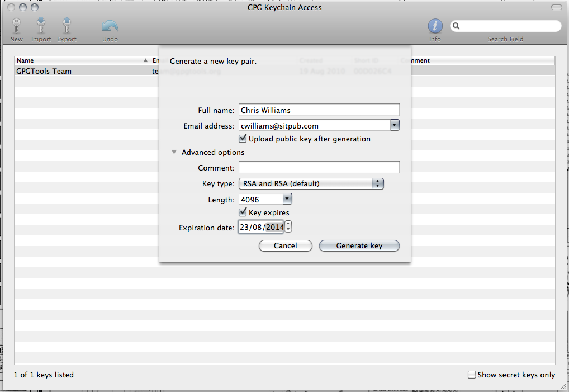Open the key Length dropdown arrow
The height and width of the screenshot is (392, 569).
[x=287, y=199]
